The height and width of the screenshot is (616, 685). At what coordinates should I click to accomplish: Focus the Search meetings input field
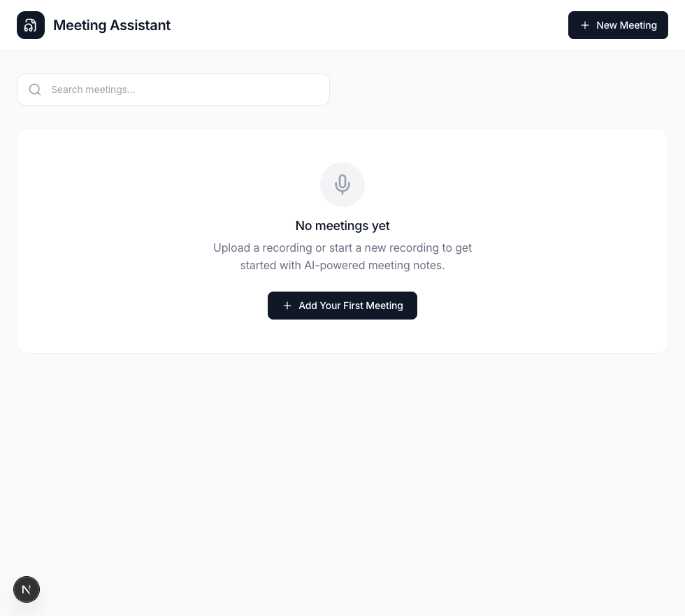pyautogui.click(x=182, y=89)
